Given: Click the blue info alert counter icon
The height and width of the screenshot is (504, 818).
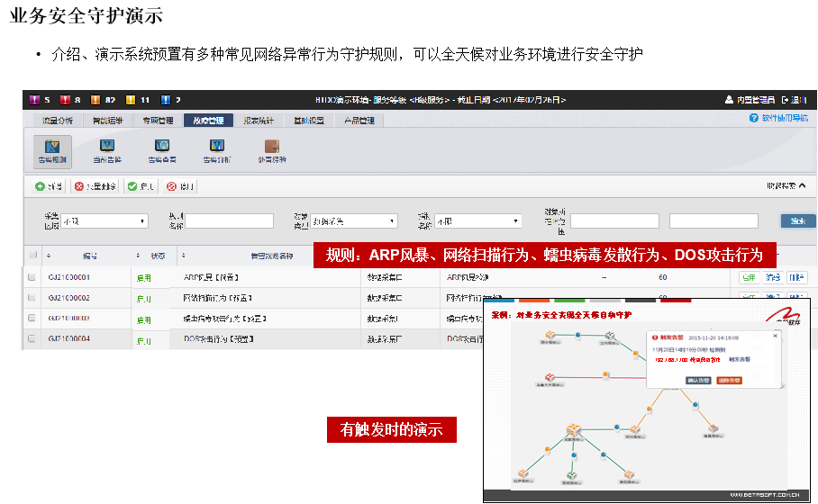Looking at the screenshot, I should [x=166, y=100].
